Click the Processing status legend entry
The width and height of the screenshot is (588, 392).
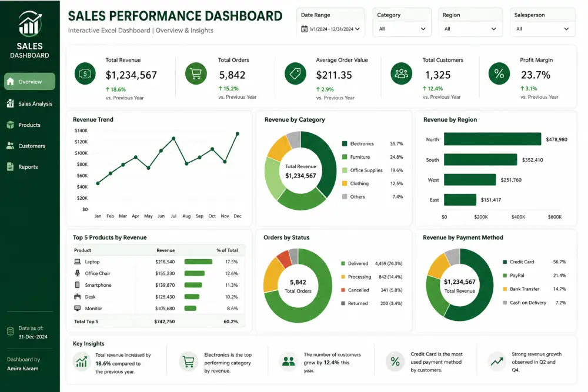371,277
